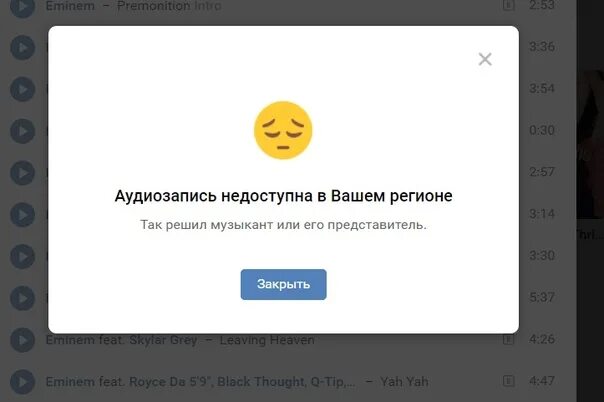The width and height of the screenshot is (604, 402).
Task: Close the dialog with the X icon
Action: click(485, 59)
